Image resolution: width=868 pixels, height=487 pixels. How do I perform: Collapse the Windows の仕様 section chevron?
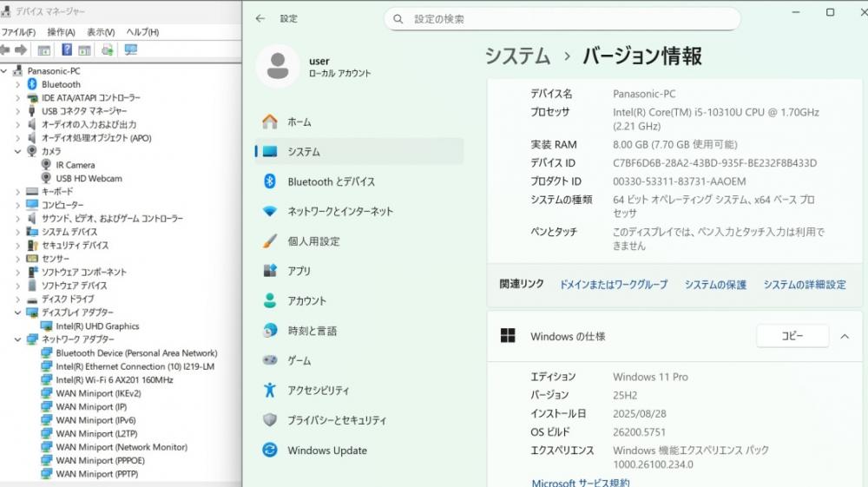(x=845, y=336)
